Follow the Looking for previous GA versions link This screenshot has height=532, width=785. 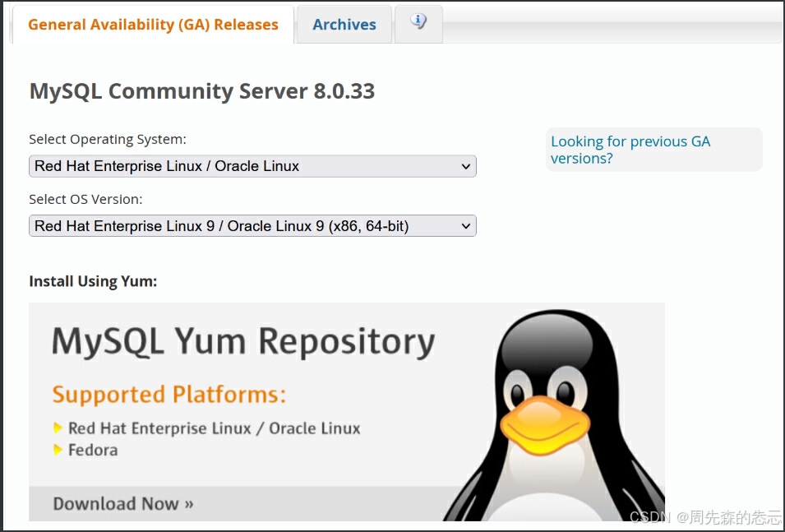(x=630, y=150)
